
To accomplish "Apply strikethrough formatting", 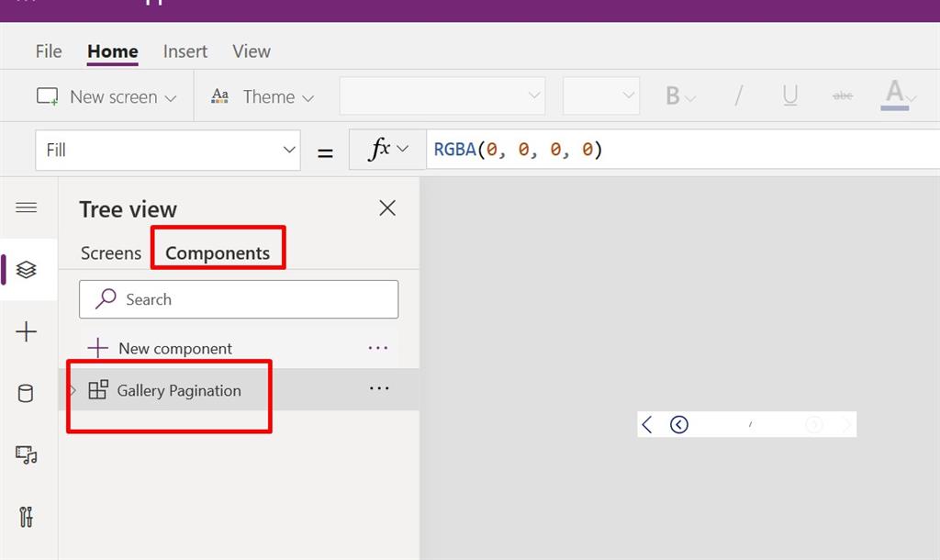I will (x=842, y=95).
